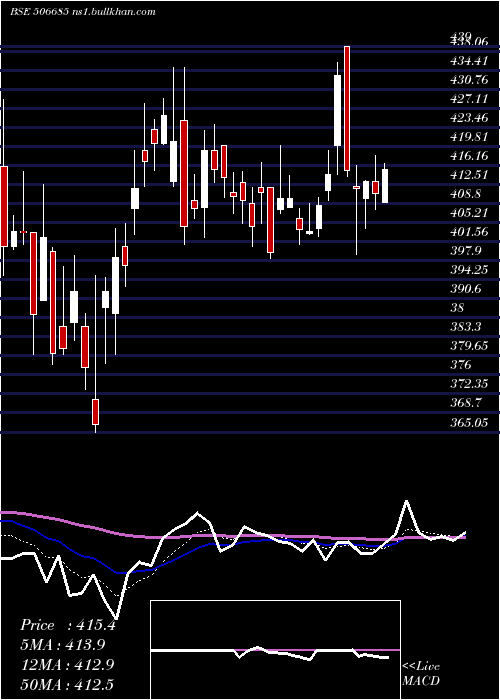Click the 365.05 price axis label
This screenshot has width=500, height=700.
pyautogui.click(x=470, y=422)
